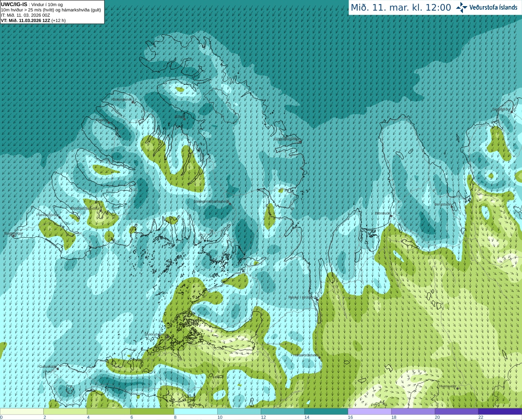The image size is (522, 420).
Task: Select the 'VT: Mið. 11.03.2026 12Z (+12 h)' line
Action: pyautogui.click(x=33, y=20)
